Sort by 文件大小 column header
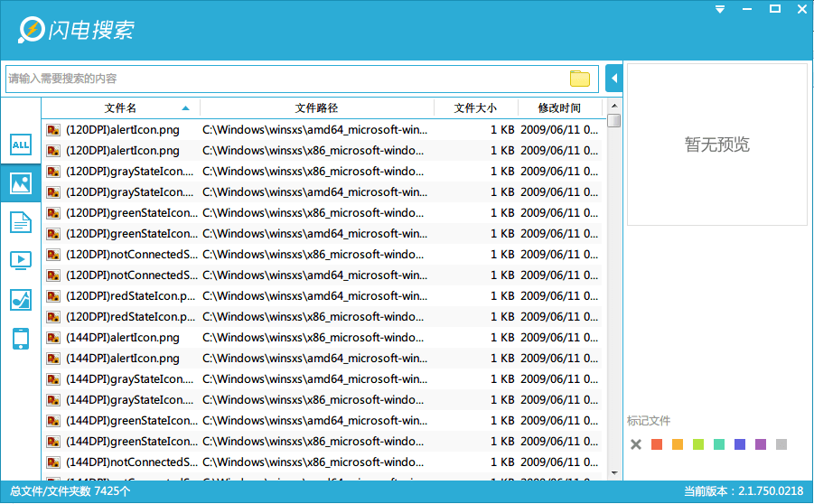814x504 pixels. [475, 108]
